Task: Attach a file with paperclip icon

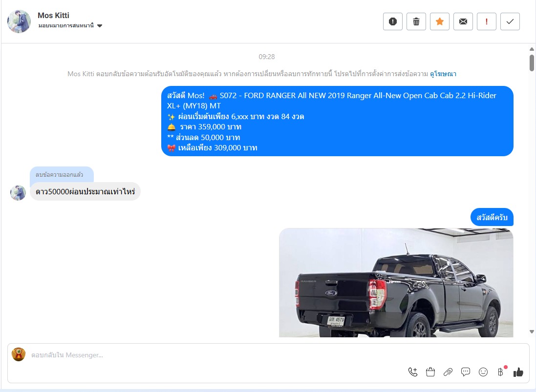Action: pos(448,372)
